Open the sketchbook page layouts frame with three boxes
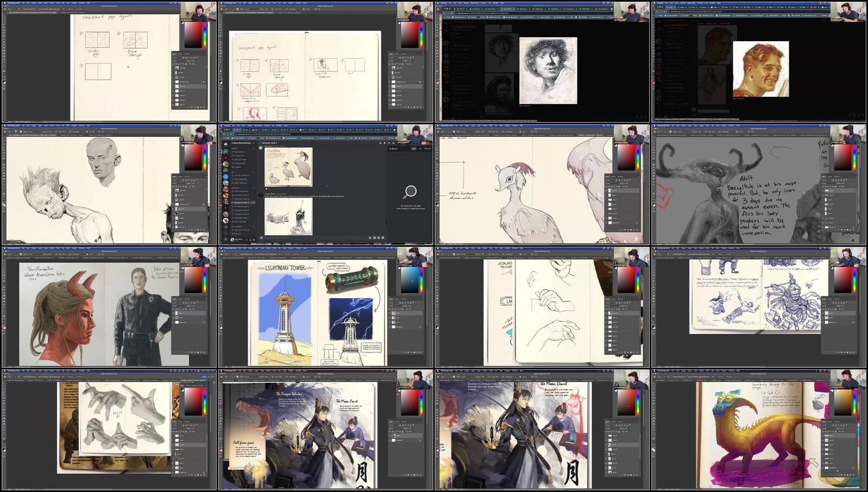868x492 pixels. click(x=109, y=62)
